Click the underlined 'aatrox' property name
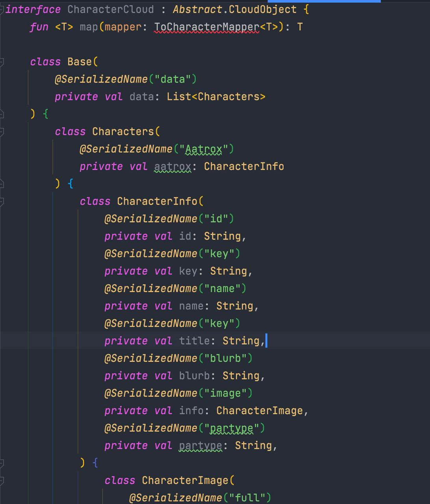 click(x=172, y=166)
